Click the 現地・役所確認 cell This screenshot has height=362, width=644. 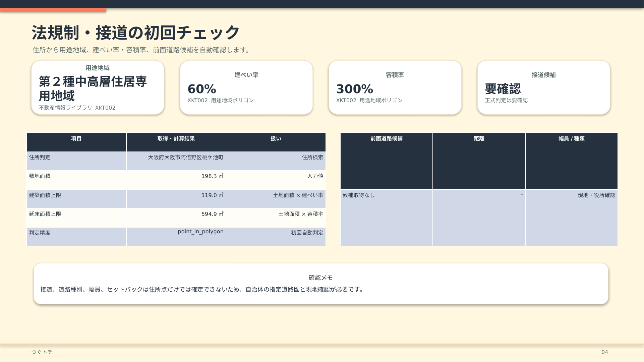click(572, 218)
